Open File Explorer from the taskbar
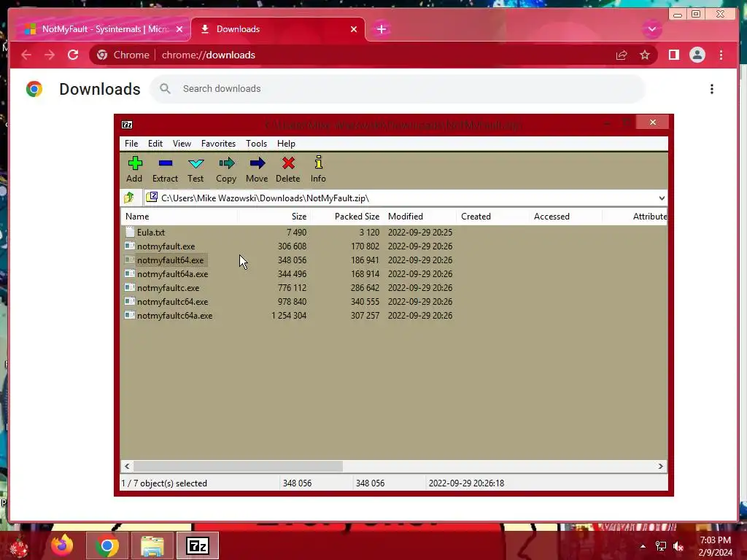The width and height of the screenshot is (747, 560). click(x=152, y=545)
